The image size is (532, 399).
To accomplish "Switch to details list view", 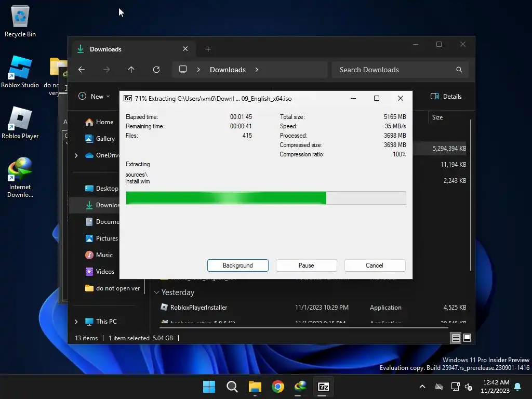I will point(456,338).
